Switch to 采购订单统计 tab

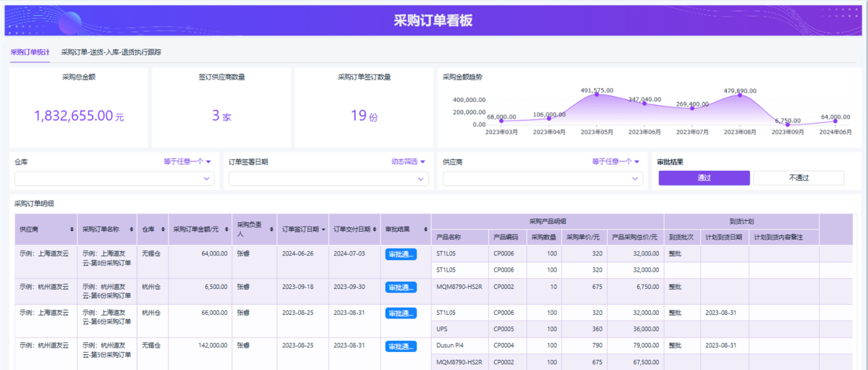coord(30,52)
